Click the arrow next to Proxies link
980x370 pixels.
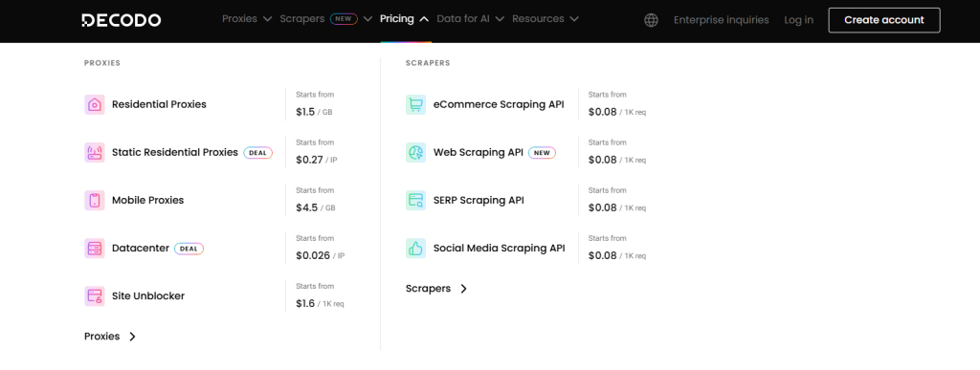132,337
